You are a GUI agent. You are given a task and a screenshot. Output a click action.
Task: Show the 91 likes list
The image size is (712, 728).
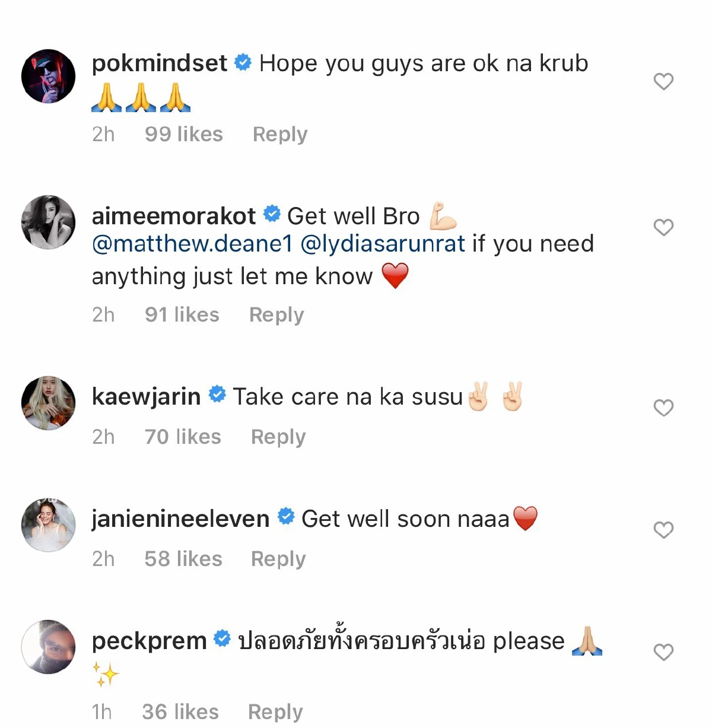pyautogui.click(x=182, y=314)
